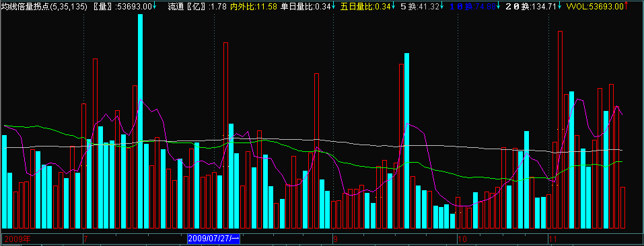Click the tall cyan volume bar in late September
The width and height of the screenshot is (644, 246).
point(407,140)
